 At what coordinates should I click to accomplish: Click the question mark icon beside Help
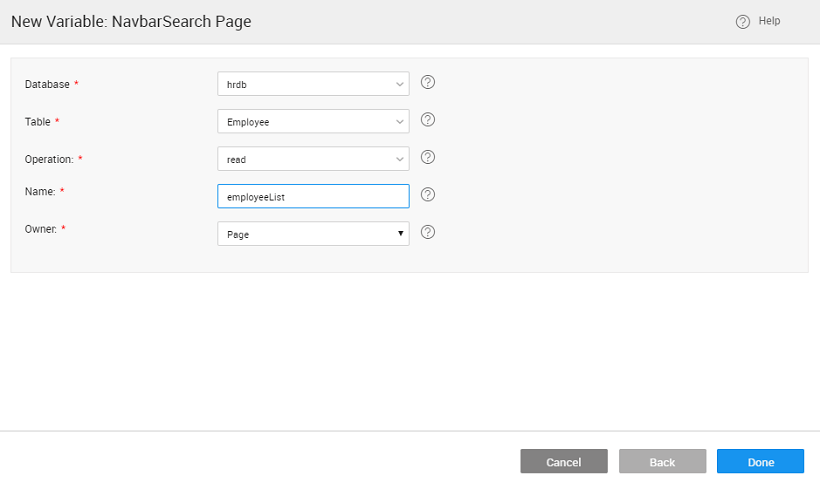click(742, 22)
